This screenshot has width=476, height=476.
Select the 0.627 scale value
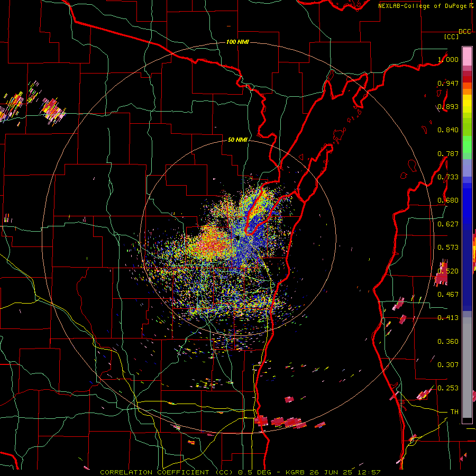(448, 224)
